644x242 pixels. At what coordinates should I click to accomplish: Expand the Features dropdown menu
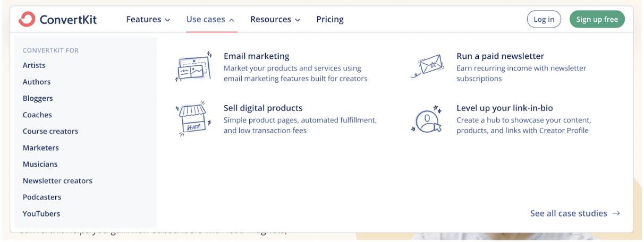[x=148, y=19]
